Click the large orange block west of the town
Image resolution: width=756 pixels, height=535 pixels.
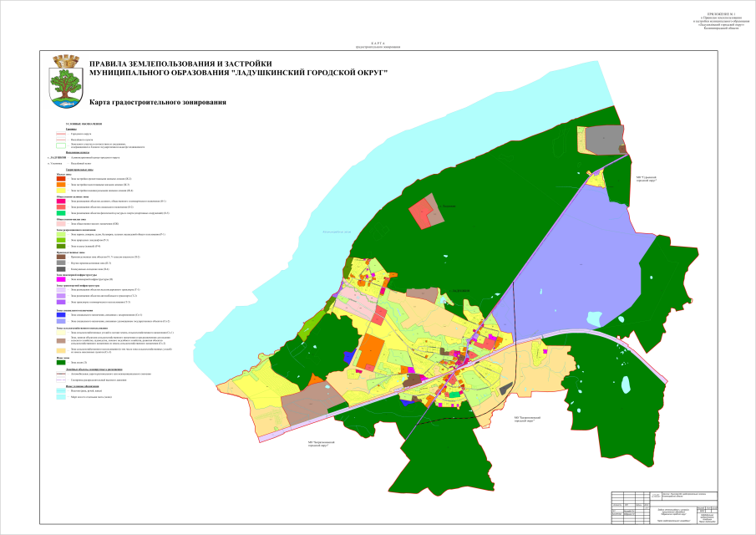[x=371, y=350]
